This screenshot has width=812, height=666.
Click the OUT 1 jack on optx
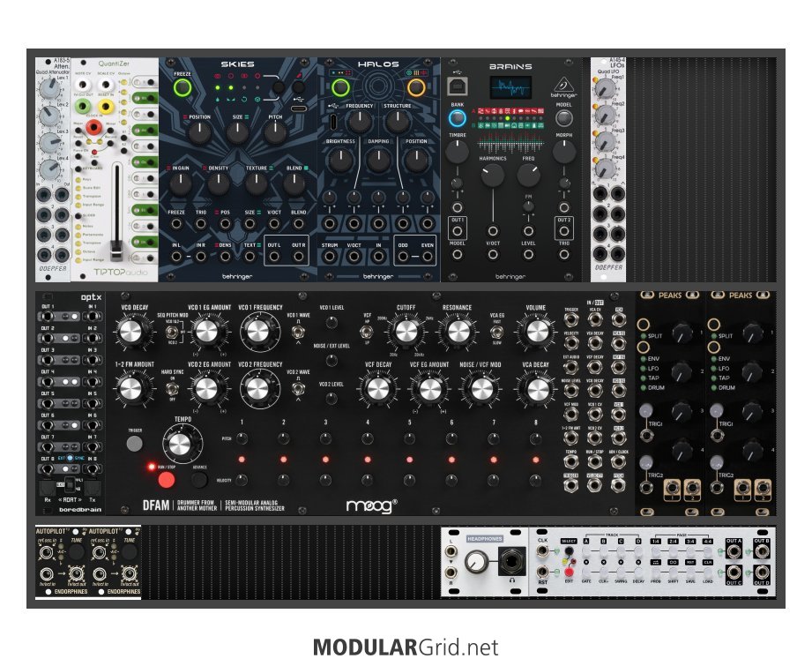[x=48, y=317]
